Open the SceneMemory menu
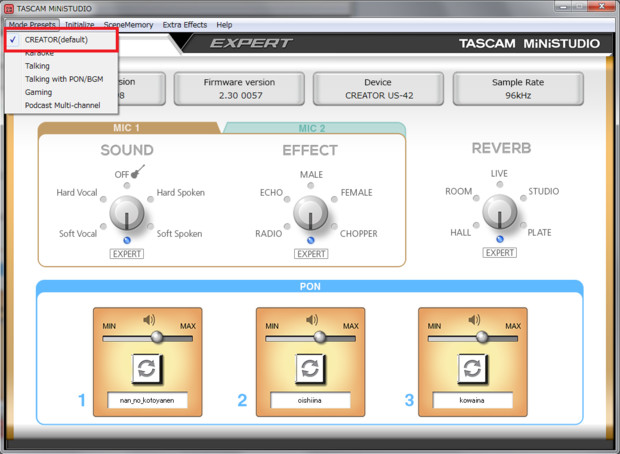 pos(128,25)
